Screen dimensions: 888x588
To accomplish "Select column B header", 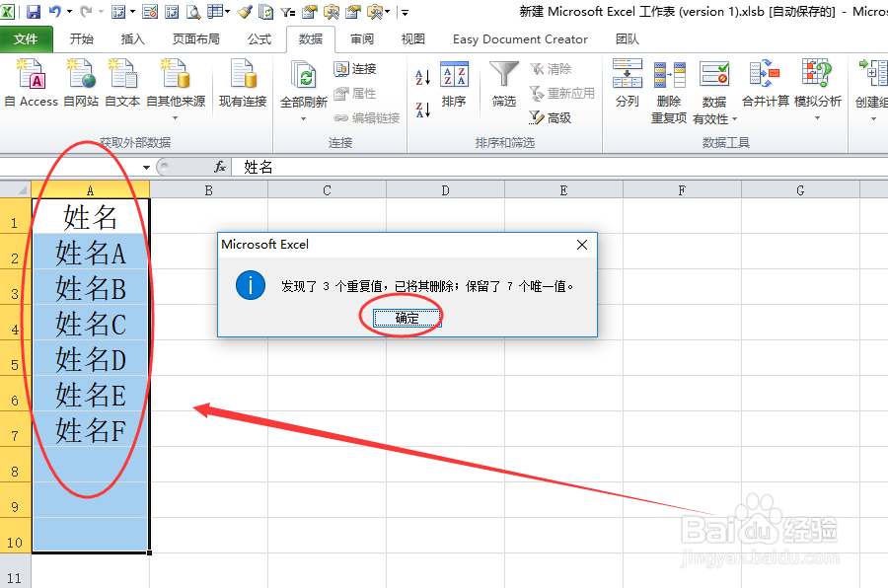I will (209, 190).
